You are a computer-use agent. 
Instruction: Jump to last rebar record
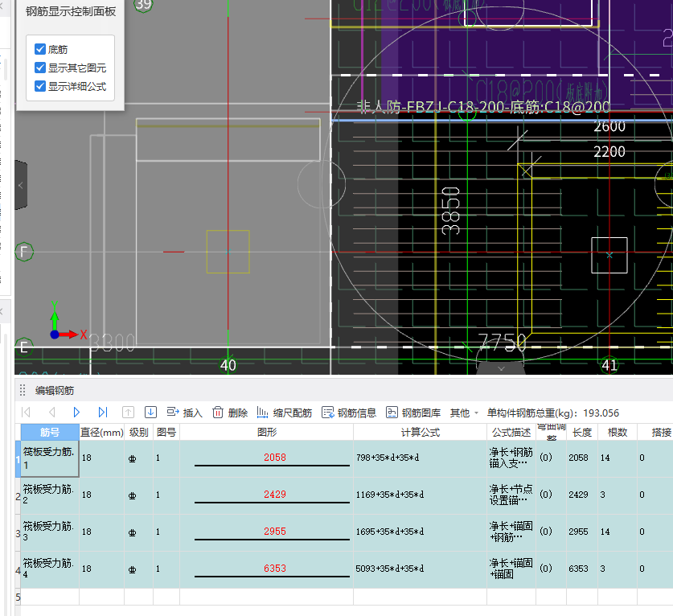pyautogui.click(x=103, y=413)
